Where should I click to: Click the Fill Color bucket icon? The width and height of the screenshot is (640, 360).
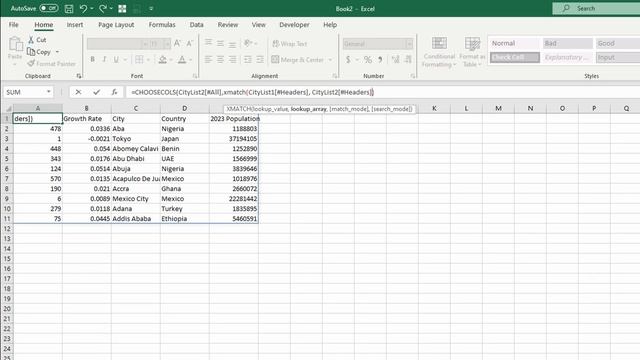162,60
